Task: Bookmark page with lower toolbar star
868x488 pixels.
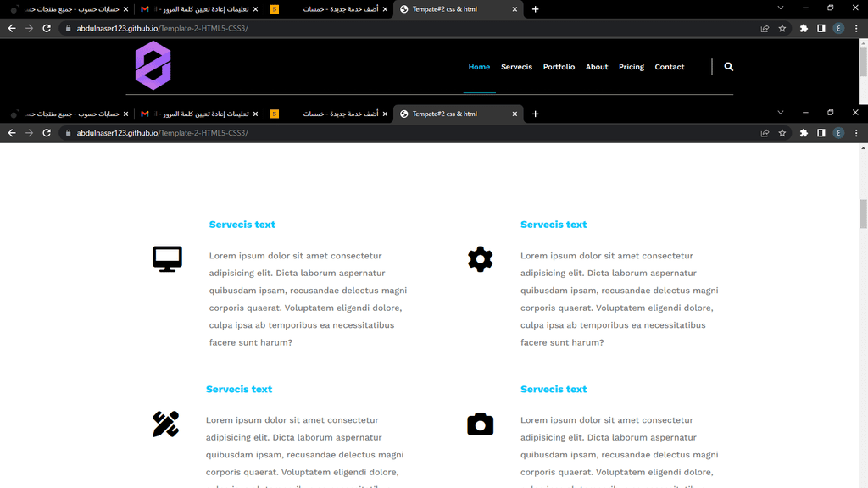Action: [x=782, y=133]
